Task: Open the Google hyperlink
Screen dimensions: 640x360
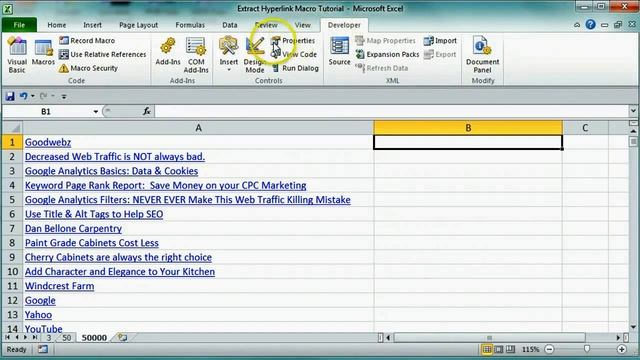Action: tap(40, 300)
